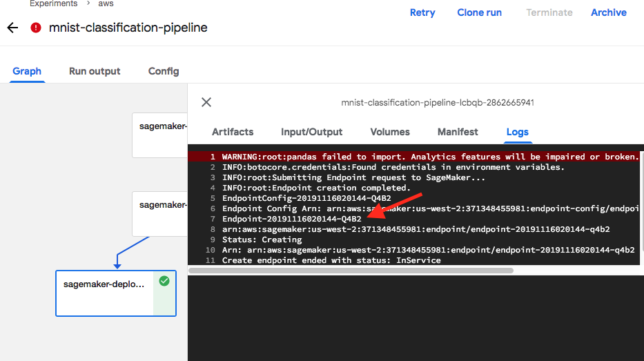Retry the pipeline run
Screen dimensions: 644x361
[422, 12]
